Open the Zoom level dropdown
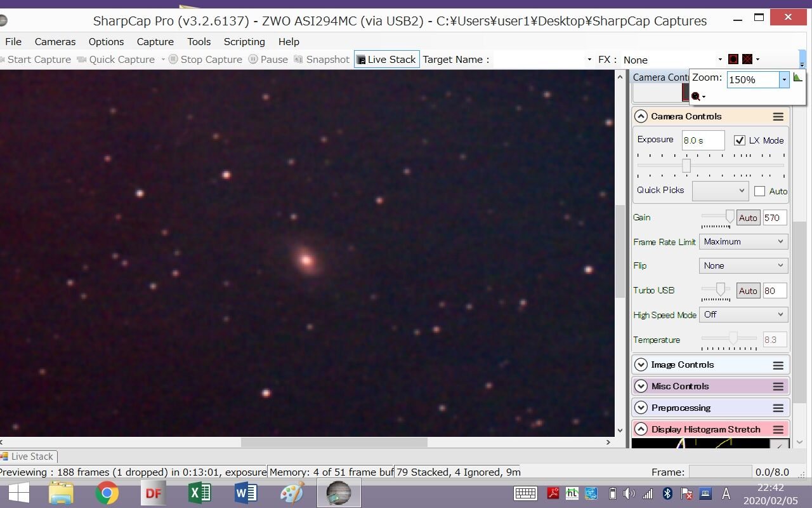The height and width of the screenshot is (508, 812). pyautogui.click(x=784, y=79)
